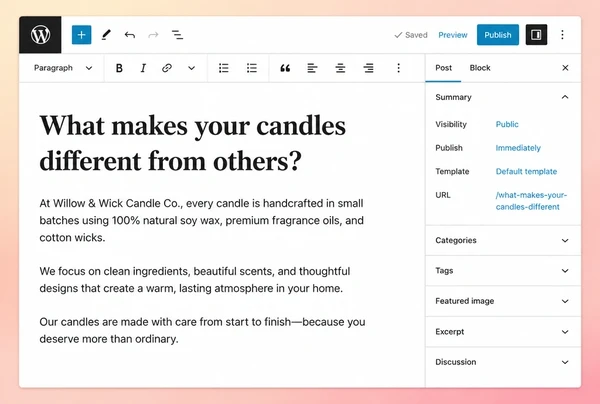
Task: Open the Paragraph block type dropdown
Action: click(63, 68)
